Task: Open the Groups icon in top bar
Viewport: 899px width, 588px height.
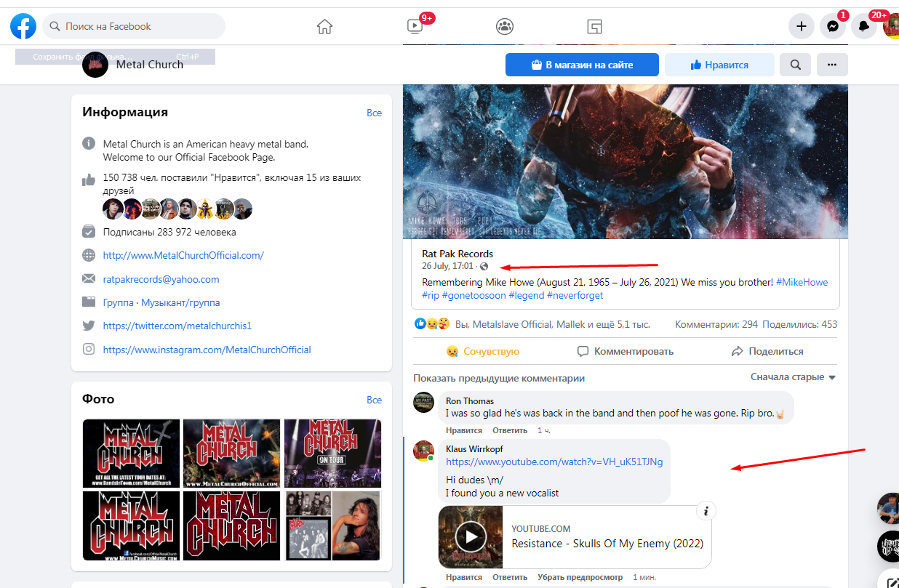Action: pyautogui.click(x=505, y=27)
